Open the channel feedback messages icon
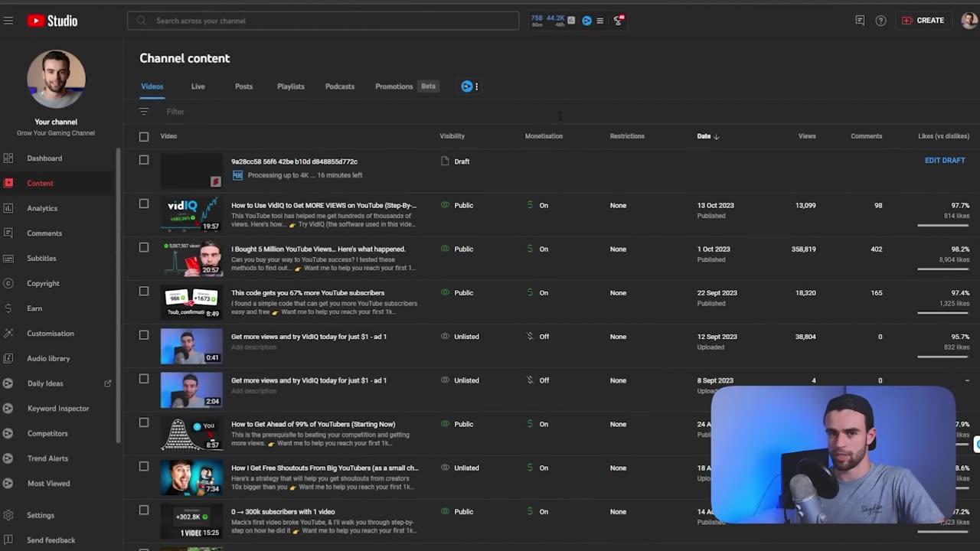 point(860,21)
